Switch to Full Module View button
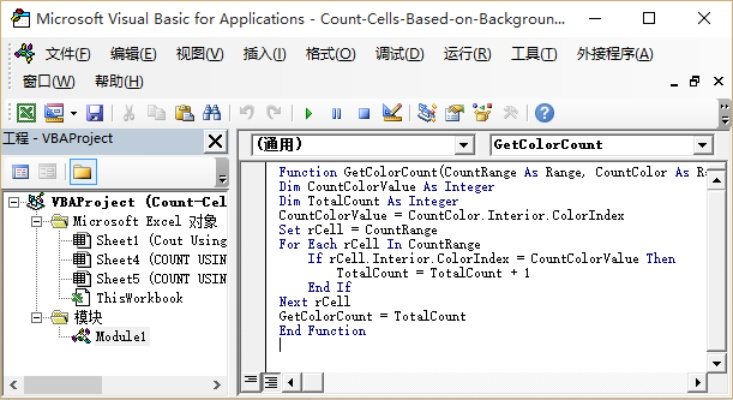 click(x=270, y=381)
